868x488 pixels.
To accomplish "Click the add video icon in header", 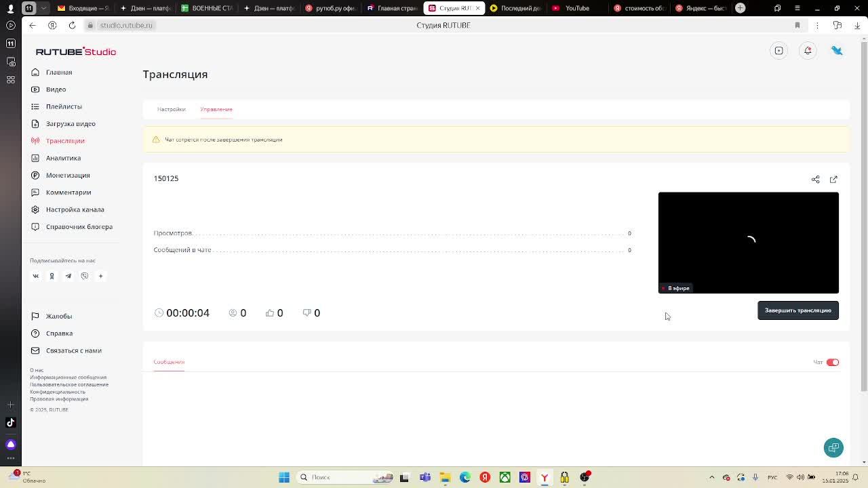I will point(778,51).
